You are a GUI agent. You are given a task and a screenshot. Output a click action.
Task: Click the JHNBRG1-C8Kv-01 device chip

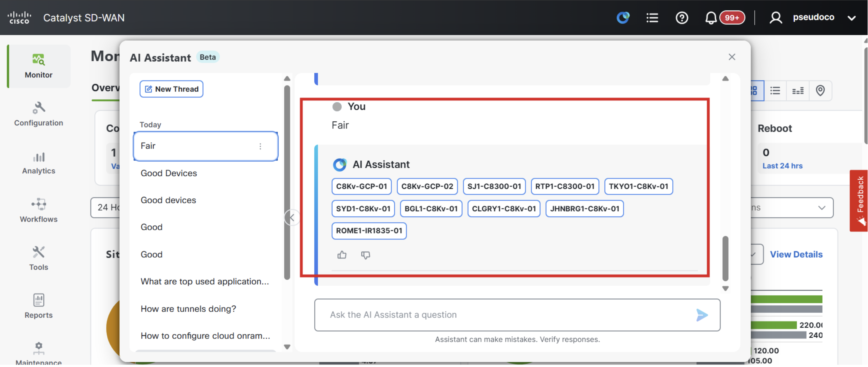pyautogui.click(x=584, y=208)
